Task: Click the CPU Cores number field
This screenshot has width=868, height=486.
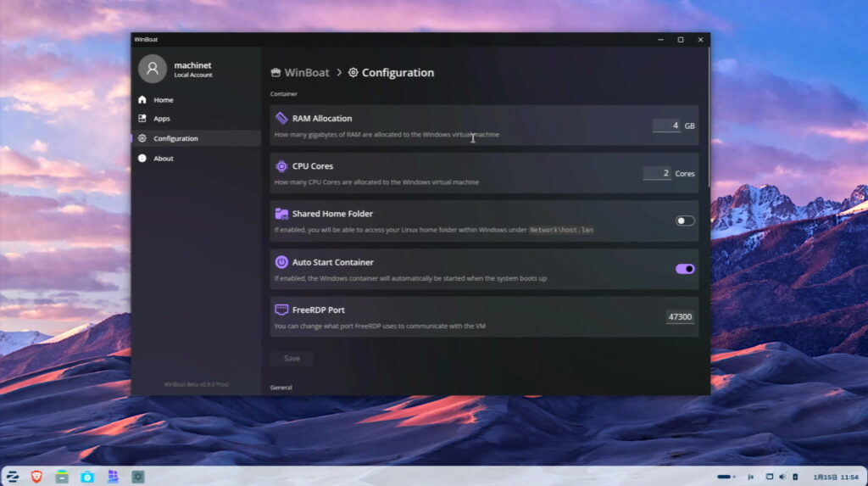Action: pyautogui.click(x=657, y=173)
